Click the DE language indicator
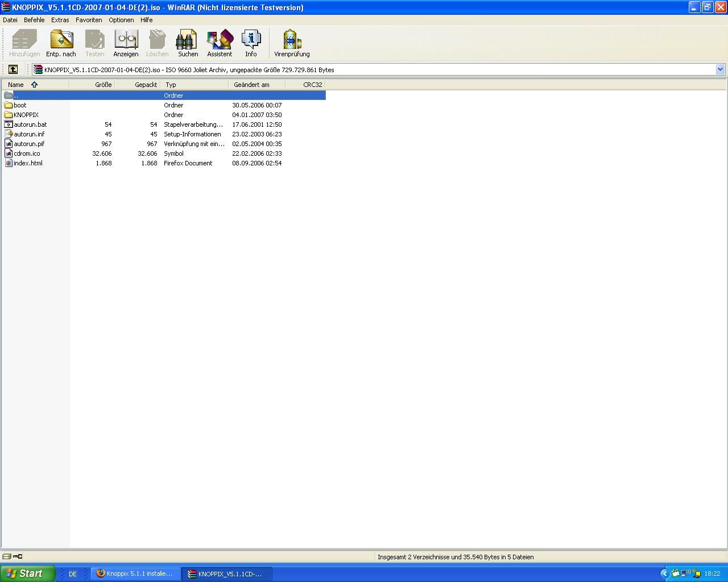 tap(73, 574)
